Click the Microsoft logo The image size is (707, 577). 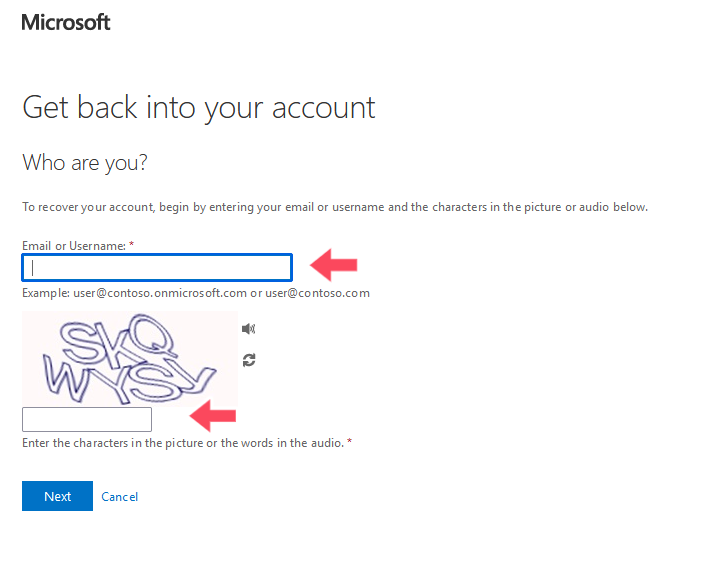66,22
